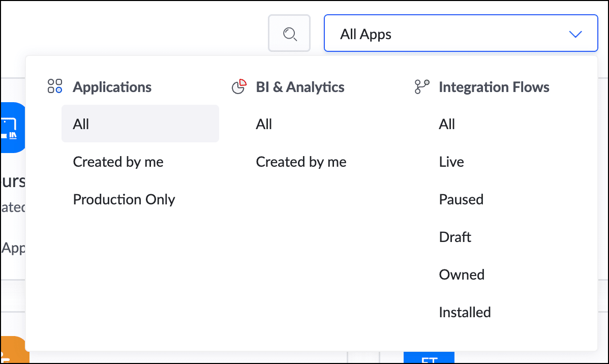Click the blue chevron in All Apps box
Image resolution: width=609 pixels, height=364 pixels.
point(575,35)
